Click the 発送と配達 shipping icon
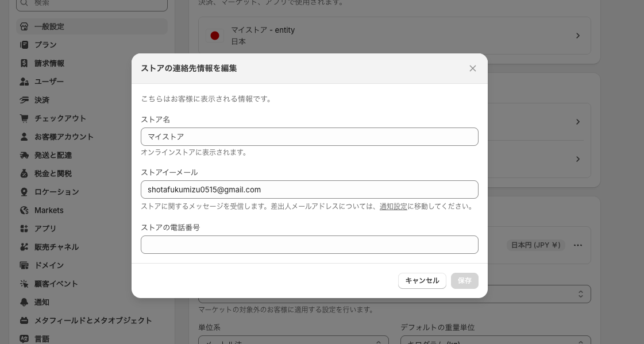 pos(24,155)
